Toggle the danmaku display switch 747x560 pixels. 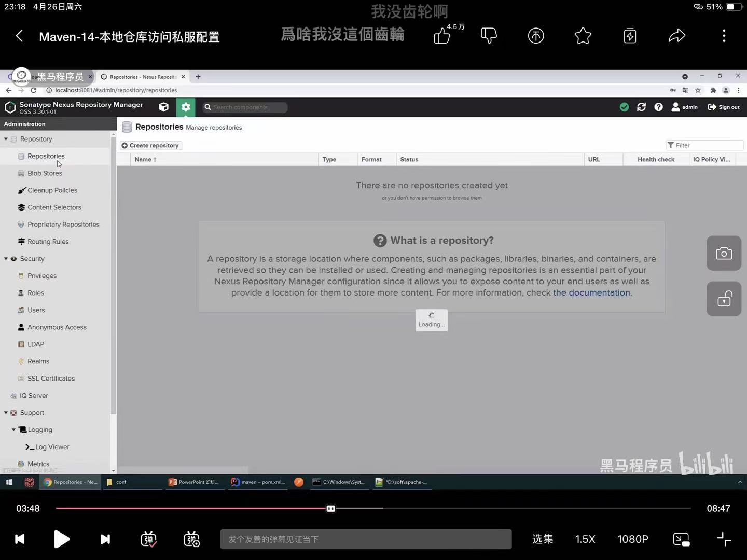(148, 539)
